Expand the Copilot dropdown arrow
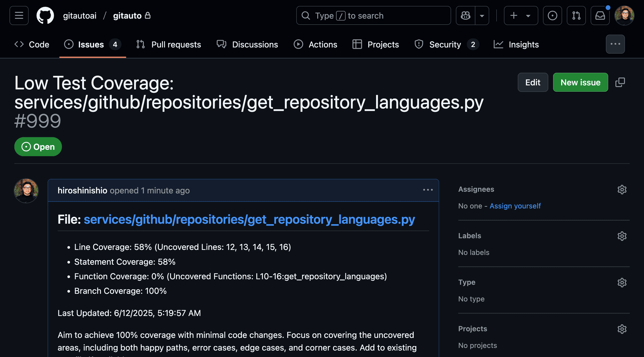 [482, 15]
